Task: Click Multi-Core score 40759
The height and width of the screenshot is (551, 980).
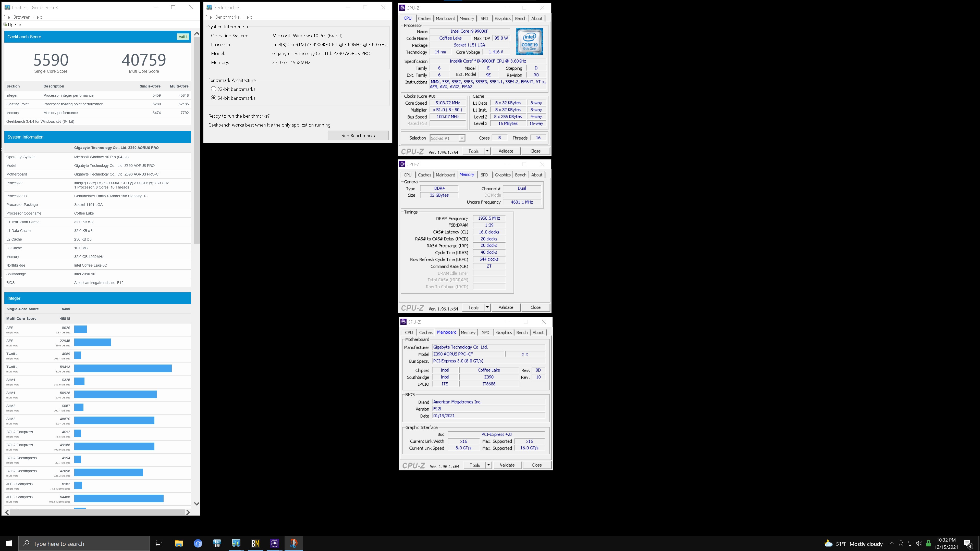Action: click(144, 60)
